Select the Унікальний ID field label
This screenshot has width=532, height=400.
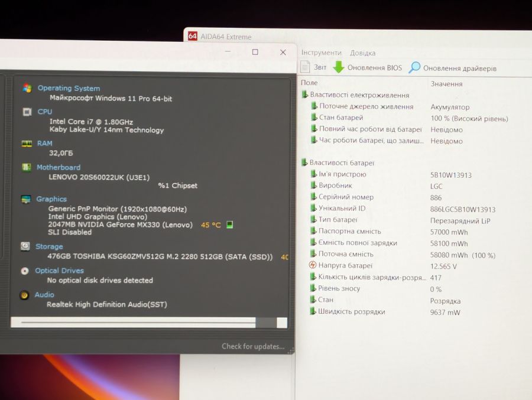(x=342, y=209)
